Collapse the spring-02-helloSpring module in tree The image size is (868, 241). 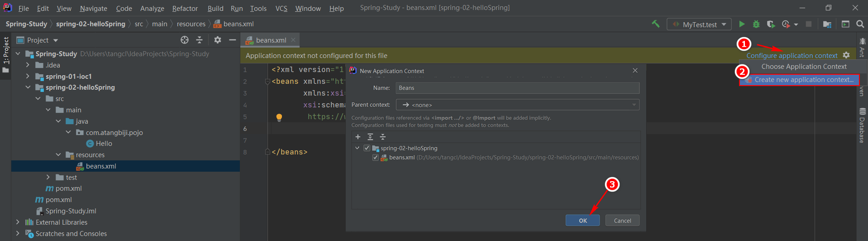tap(28, 87)
